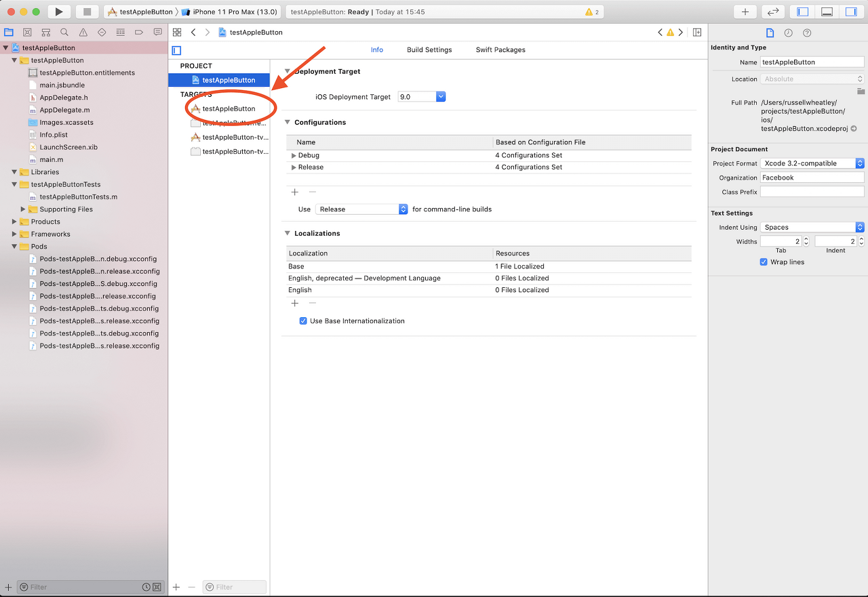Screen dimensions: 868x597
Task: Show the Project navigator folder icon
Action: 9,32
